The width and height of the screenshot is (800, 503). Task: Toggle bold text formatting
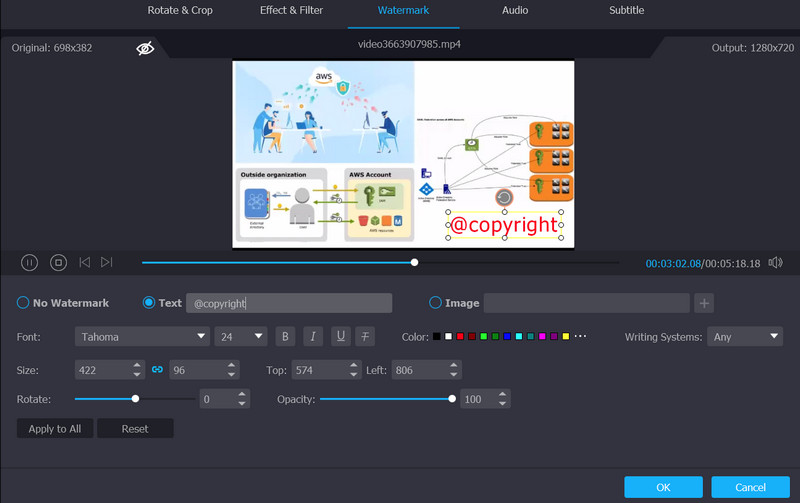coord(285,337)
